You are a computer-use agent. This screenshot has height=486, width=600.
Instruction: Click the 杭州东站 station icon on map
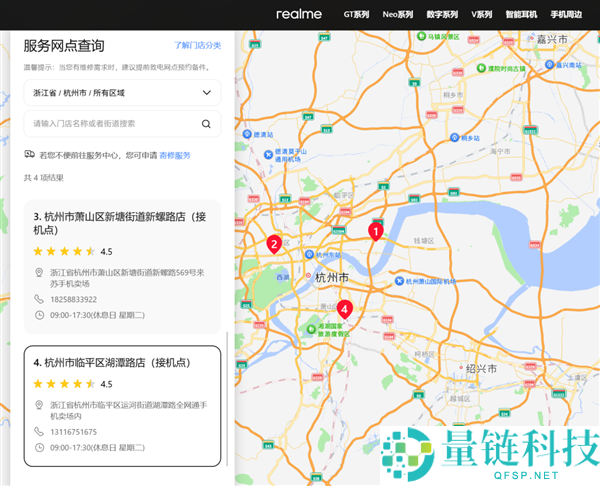309,254
